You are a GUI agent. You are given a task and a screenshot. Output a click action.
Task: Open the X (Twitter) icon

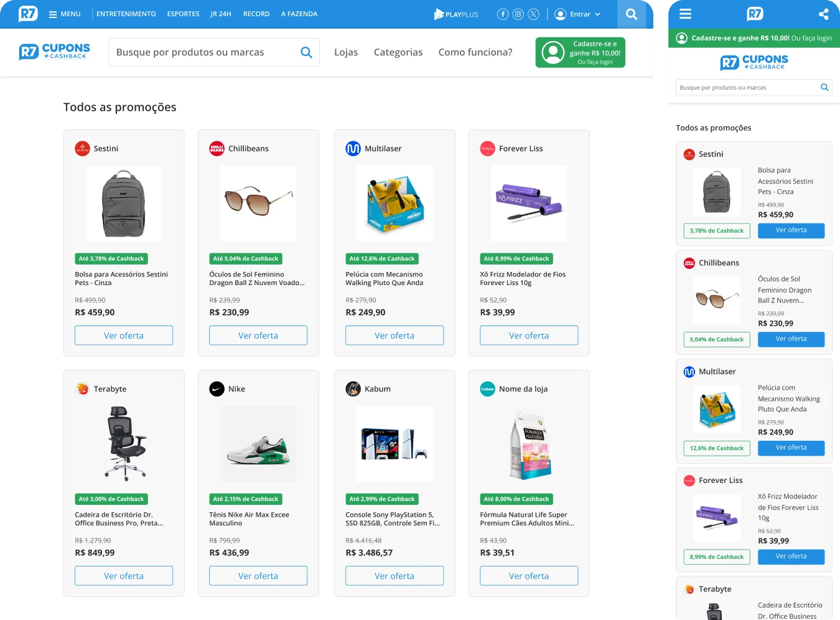[533, 14]
